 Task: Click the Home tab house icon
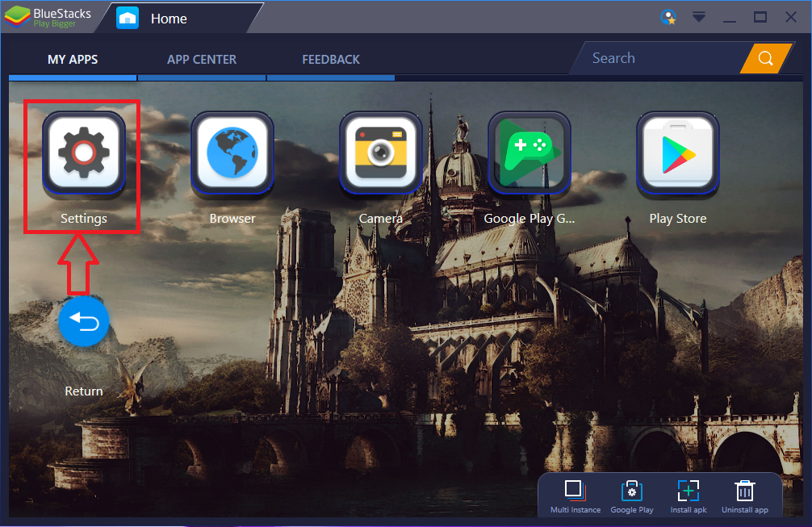click(128, 19)
